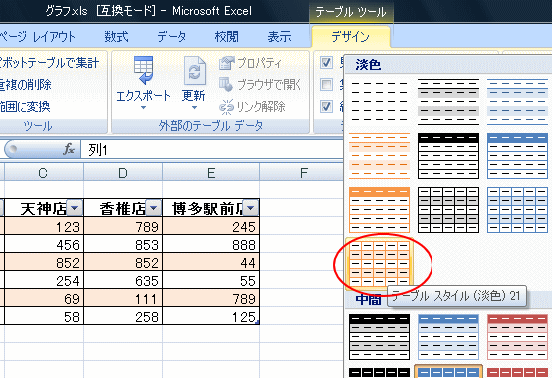Apply medium red header banded style
This screenshot has width=552, height=378.
pos(517,337)
